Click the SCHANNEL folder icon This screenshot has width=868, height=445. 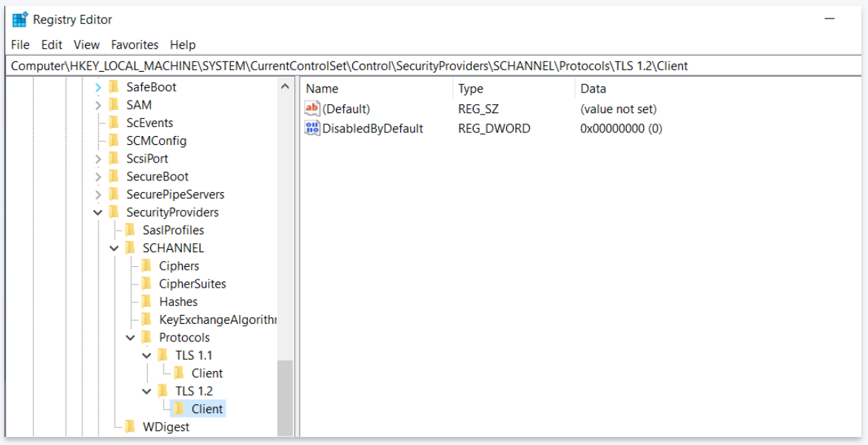click(x=131, y=248)
